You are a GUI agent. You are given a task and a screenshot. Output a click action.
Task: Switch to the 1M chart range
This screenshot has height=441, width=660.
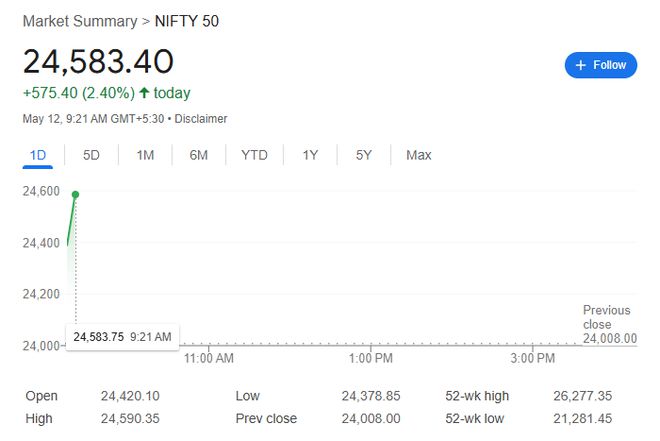pos(145,155)
